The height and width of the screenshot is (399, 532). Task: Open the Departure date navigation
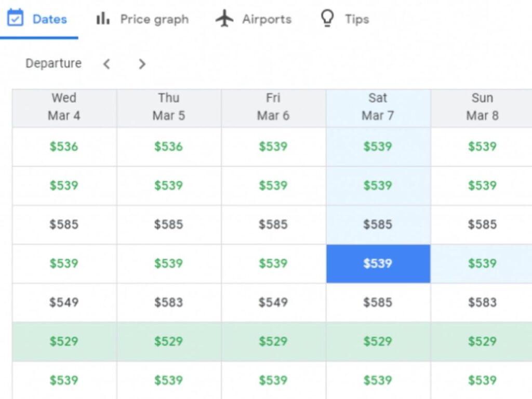pos(53,63)
